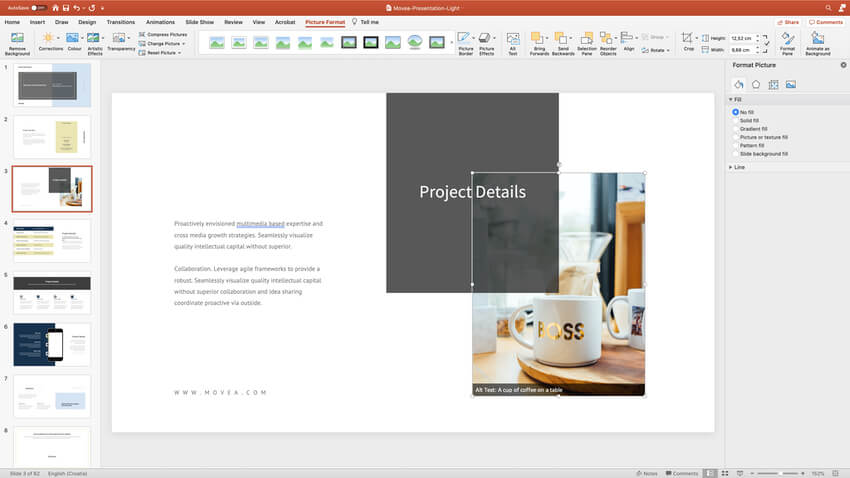The height and width of the screenshot is (478, 850).
Task: Open the Transitions ribbon tab
Action: [120, 21]
